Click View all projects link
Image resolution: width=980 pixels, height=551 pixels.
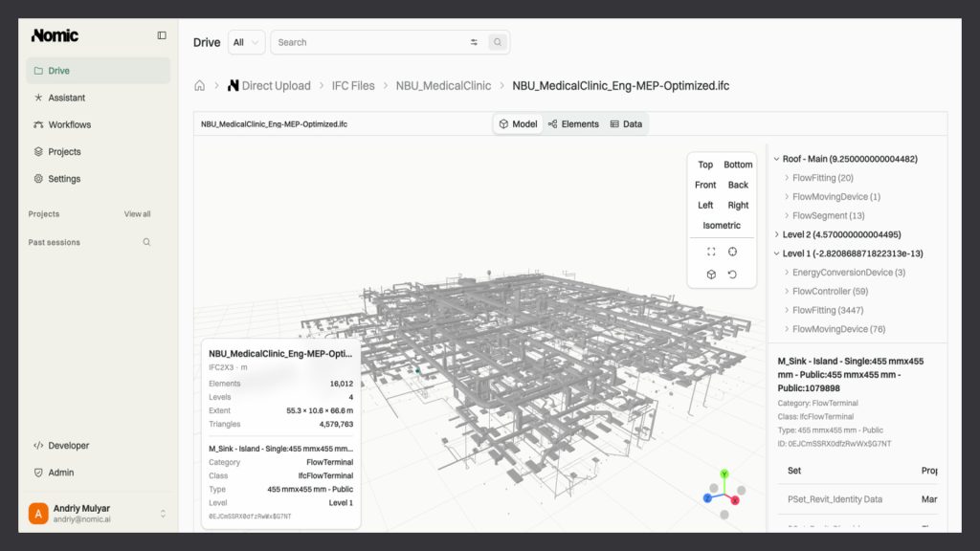137,214
